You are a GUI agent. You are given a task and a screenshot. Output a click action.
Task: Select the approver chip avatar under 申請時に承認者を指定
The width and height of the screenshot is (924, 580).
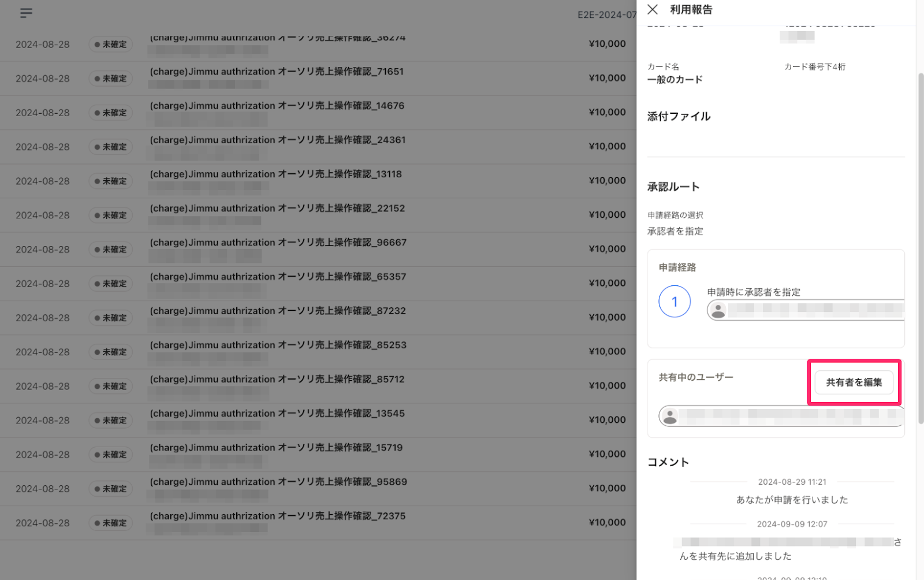tap(718, 310)
